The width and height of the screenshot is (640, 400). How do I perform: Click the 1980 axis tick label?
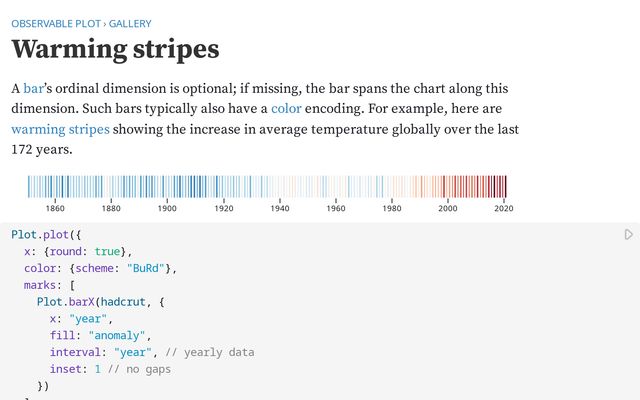point(392,208)
